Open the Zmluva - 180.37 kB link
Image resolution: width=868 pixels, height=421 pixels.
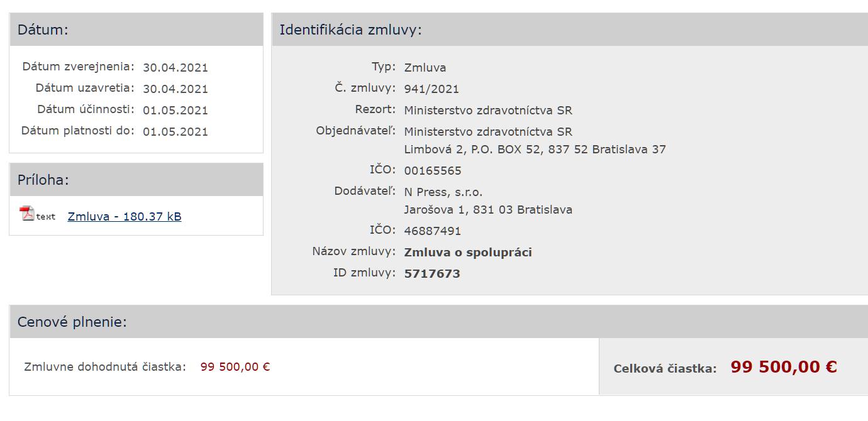pos(124,217)
